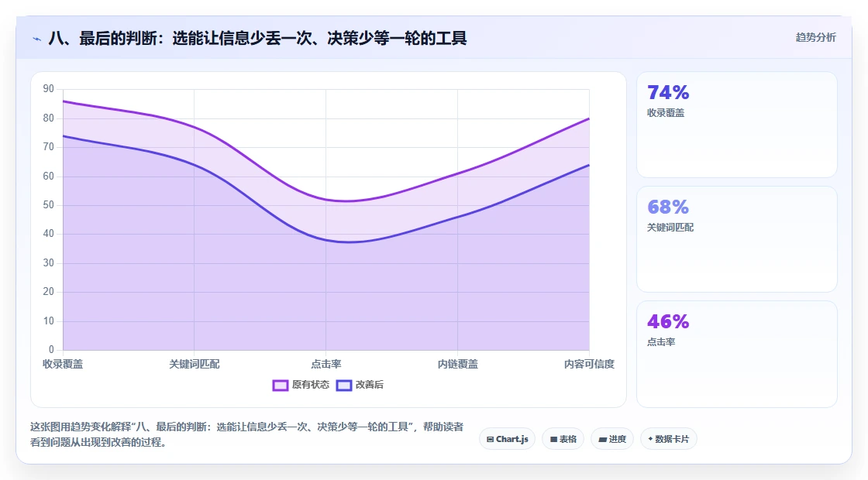Click the 46% value text
This screenshot has height=480, width=868.
(668, 321)
